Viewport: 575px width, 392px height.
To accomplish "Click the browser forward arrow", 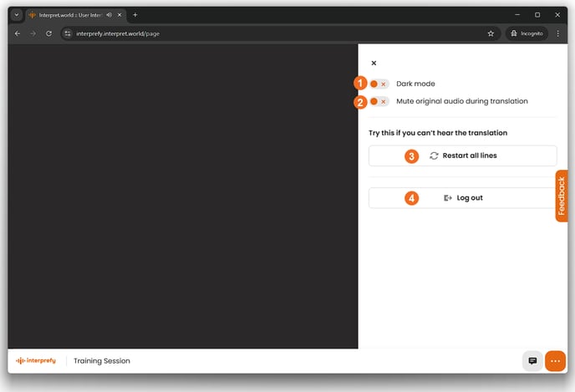I will [x=33, y=33].
